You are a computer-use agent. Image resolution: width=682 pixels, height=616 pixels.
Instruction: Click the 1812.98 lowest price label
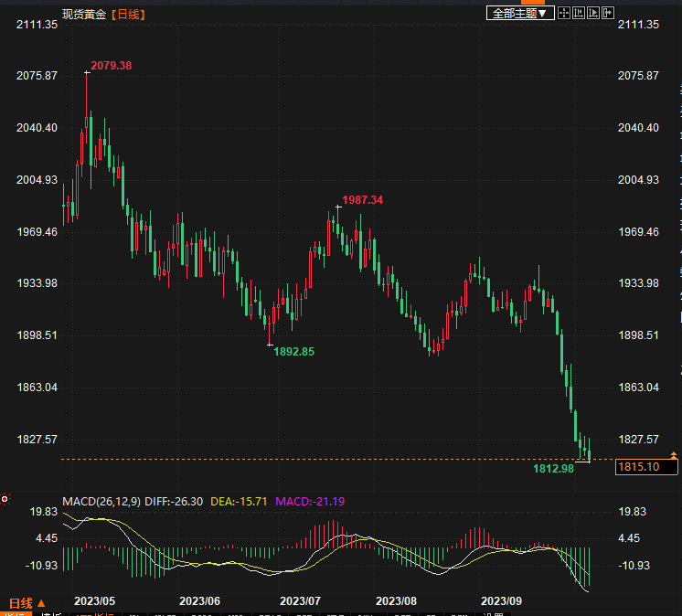tap(553, 469)
